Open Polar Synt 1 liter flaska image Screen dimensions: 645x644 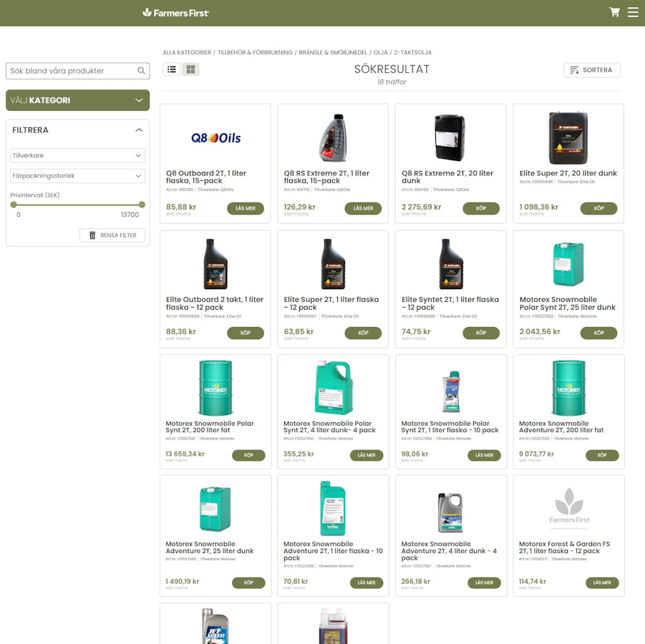[x=451, y=391]
